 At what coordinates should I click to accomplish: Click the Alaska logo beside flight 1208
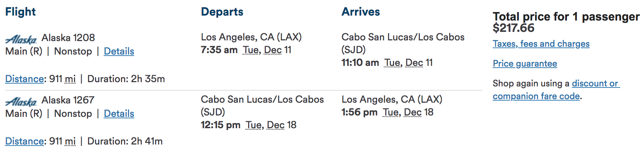21,39
